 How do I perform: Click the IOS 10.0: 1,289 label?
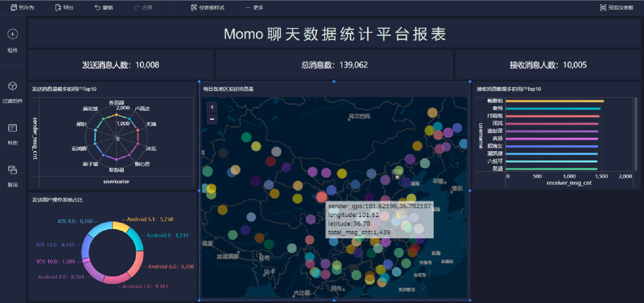[56, 262]
